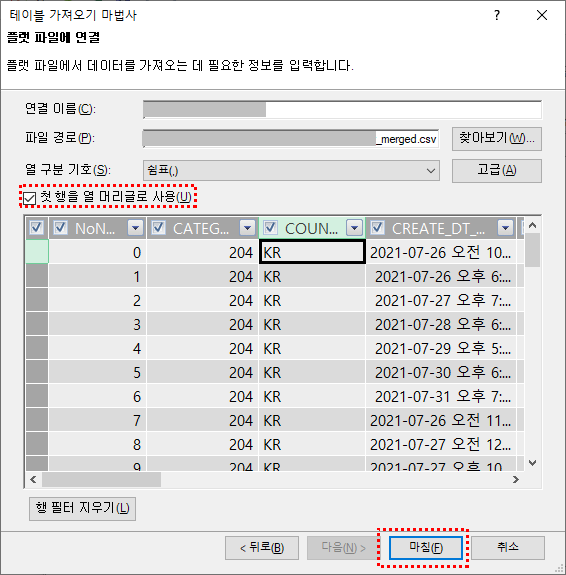The image size is (566, 575).
Task: Click the date cell '2021-07-28 오후 6:...'
Action: (x=441, y=324)
